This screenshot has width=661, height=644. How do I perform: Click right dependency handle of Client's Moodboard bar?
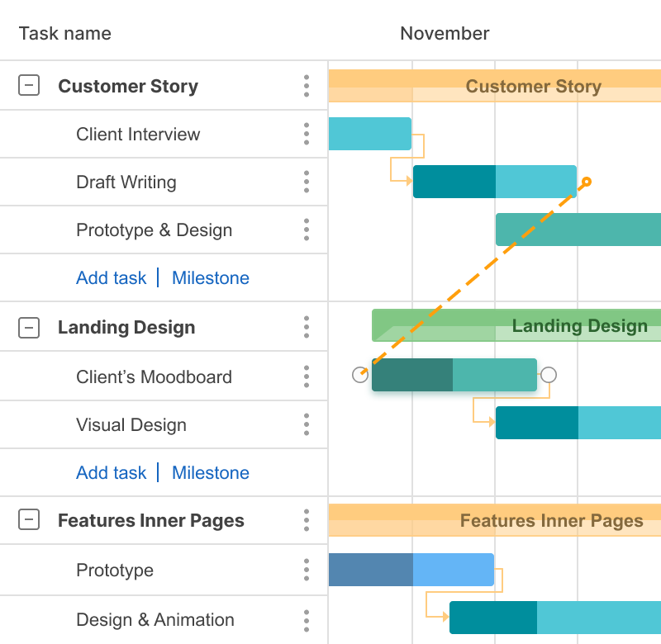549,375
